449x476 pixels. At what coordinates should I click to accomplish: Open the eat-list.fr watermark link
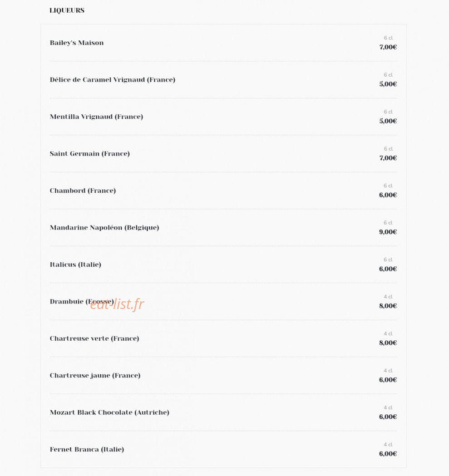pyautogui.click(x=117, y=304)
